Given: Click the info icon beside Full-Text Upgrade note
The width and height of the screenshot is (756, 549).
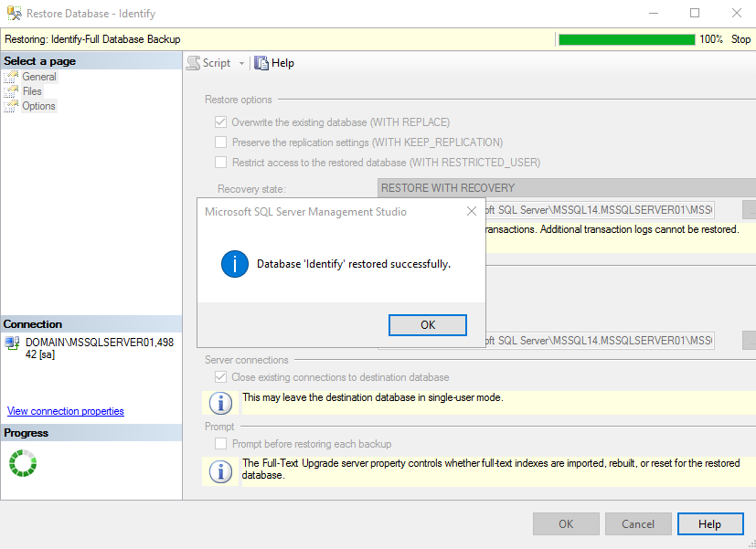Looking at the screenshot, I should click(221, 471).
